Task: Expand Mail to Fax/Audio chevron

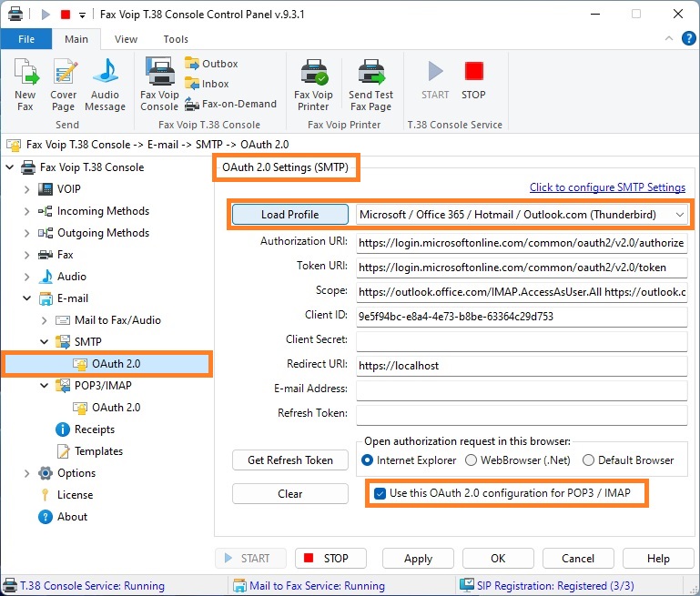Action: tap(44, 320)
